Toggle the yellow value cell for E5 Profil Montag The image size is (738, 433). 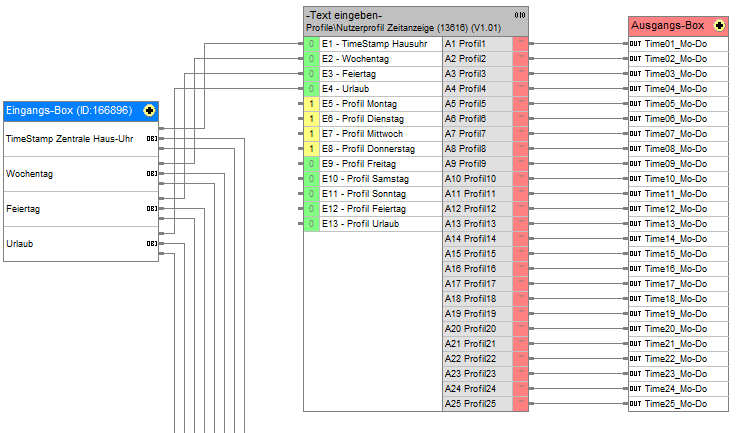tap(311, 104)
